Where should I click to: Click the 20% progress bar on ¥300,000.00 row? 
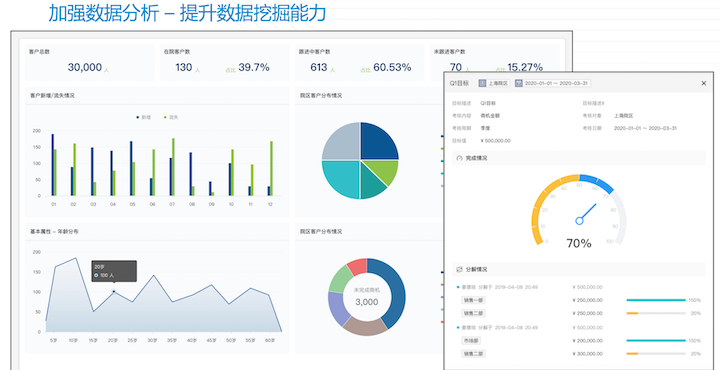pyautogui.click(x=656, y=353)
